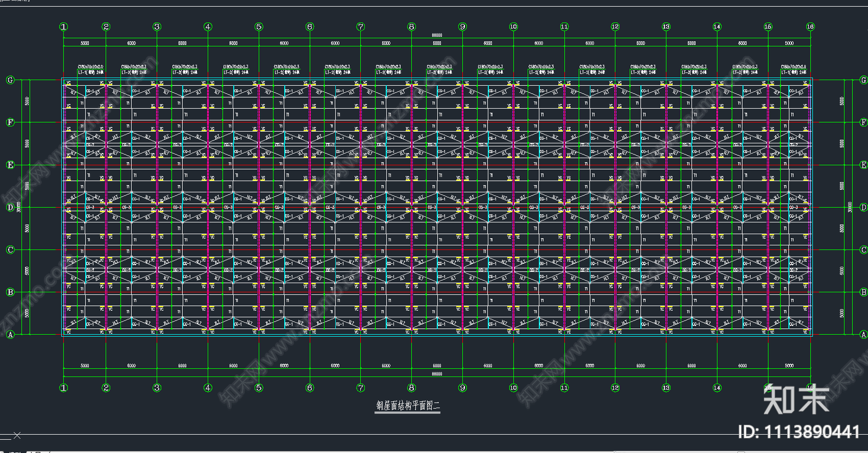Pick axis bubble 10 below the plan
Viewport: 868px width, 453px height.
[x=513, y=388]
